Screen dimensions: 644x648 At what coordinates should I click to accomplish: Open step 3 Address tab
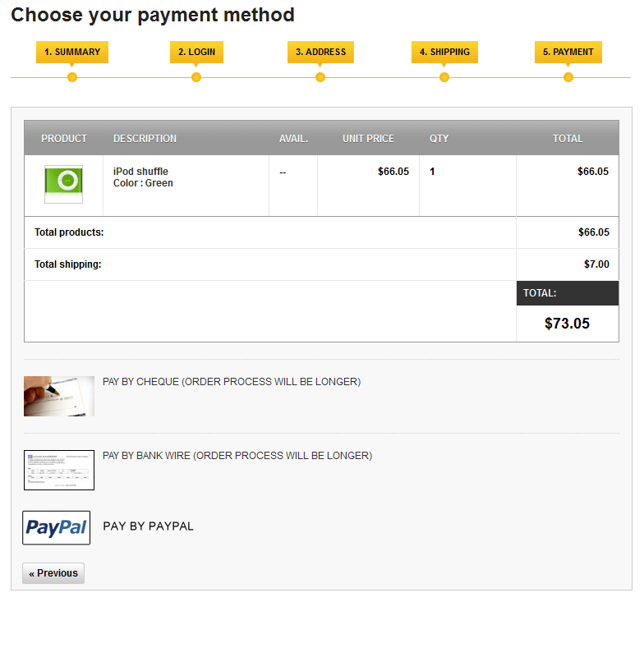[320, 52]
